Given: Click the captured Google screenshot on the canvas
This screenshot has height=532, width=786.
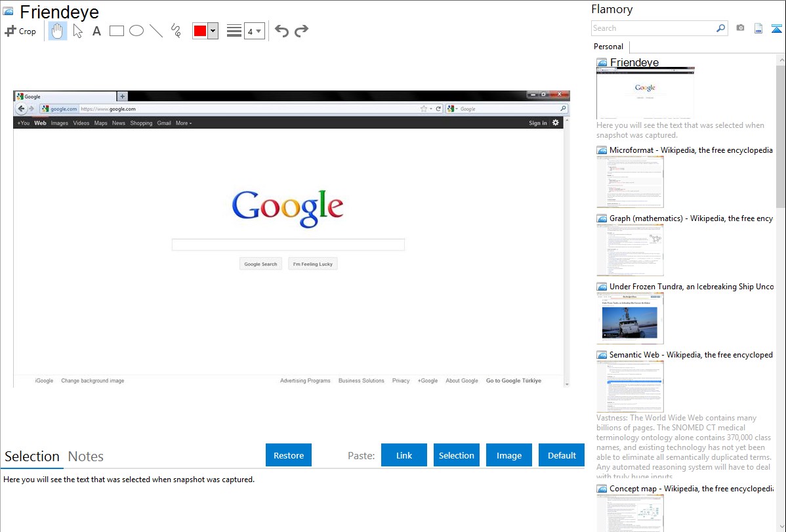Looking at the screenshot, I should pyautogui.click(x=291, y=239).
